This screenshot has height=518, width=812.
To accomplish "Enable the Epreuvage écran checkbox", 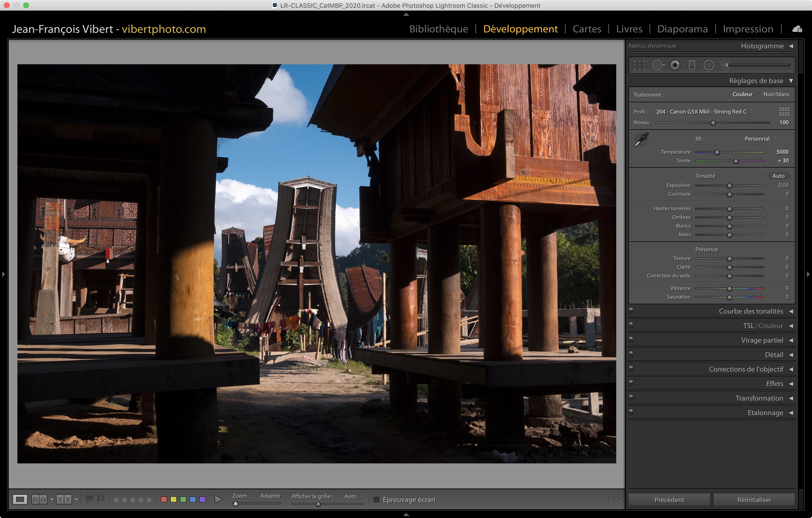I will [377, 499].
